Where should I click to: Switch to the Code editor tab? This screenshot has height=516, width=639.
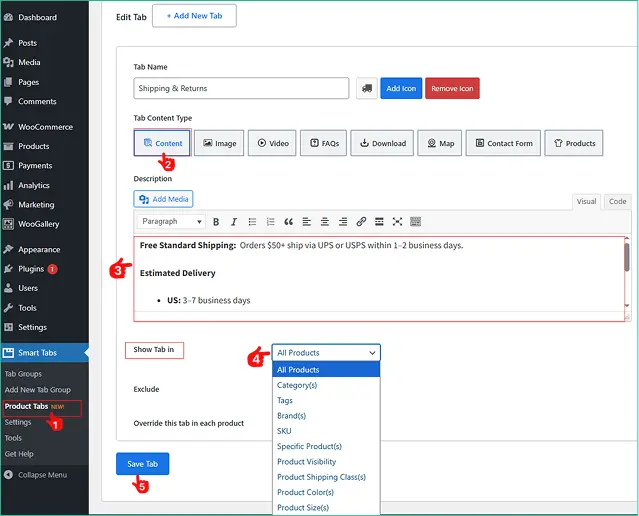(617, 201)
